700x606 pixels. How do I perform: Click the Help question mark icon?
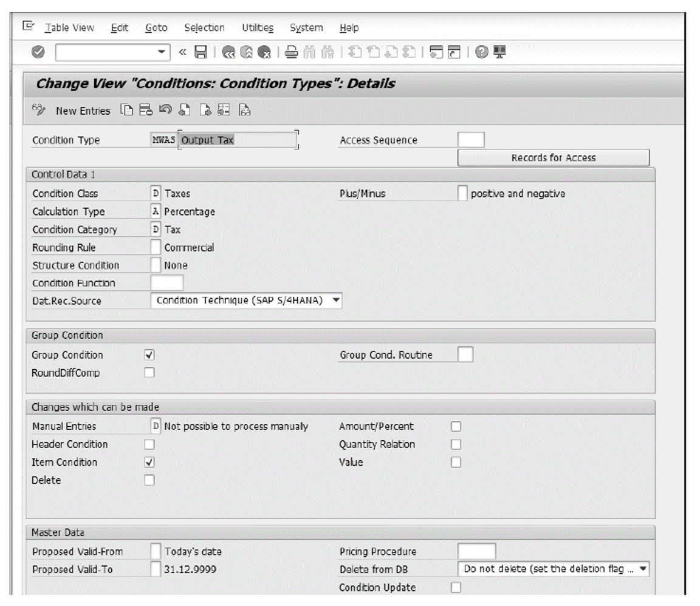(x=481, y=52)
